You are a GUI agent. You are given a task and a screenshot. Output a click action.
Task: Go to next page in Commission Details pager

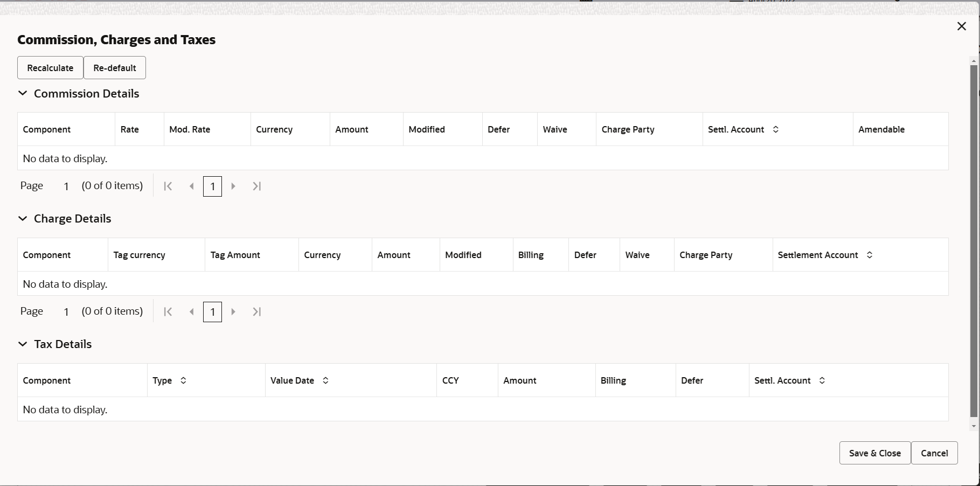233,186
